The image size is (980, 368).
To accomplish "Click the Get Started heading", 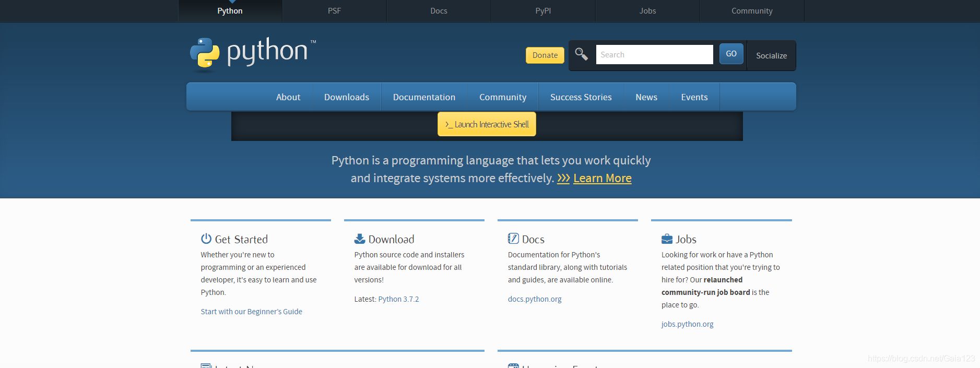I will tap(241, 239).
